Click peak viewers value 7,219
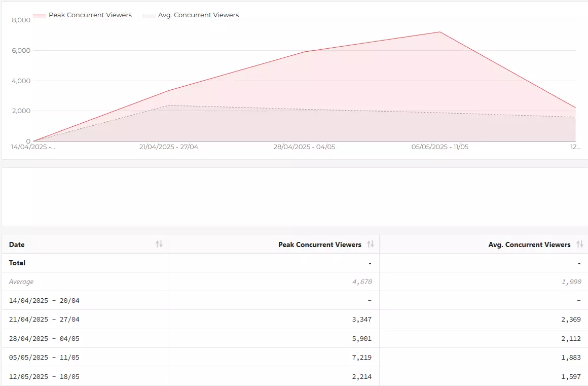 pyautogui.click(x=362, y=357)
